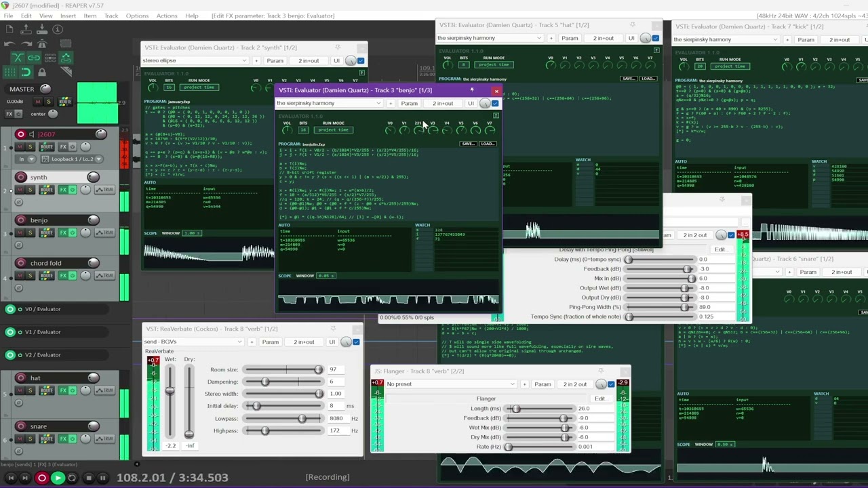The image size is (868, 488).
Task: Toggle the locking padlock icon
Action: 42,73
